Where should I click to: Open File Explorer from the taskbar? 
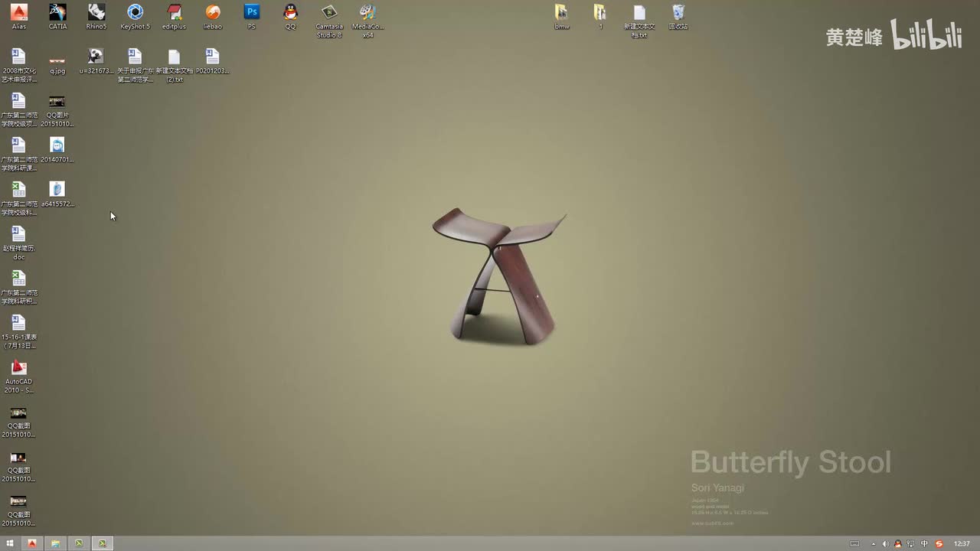(x=55, y=543)
